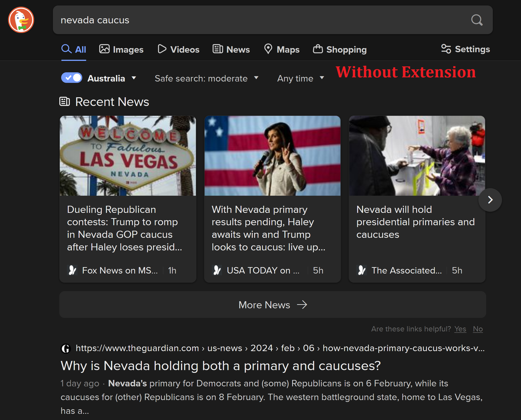Viewport: 521px width, 420px height.
Task: Open 'Why is Nevada holding both' result
Action: (x=220, y=366)
